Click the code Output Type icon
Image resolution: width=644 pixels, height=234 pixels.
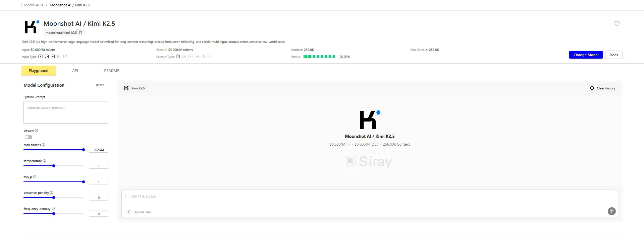[x=209, y=57]
